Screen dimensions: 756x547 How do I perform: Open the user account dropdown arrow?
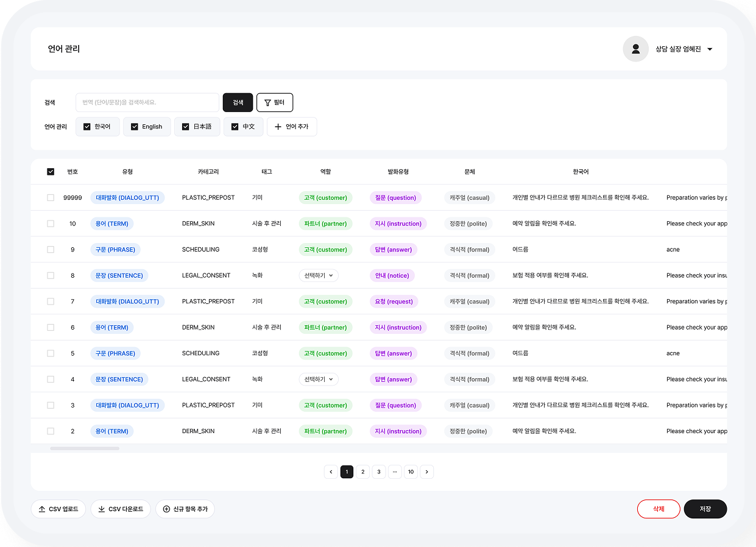coord(710,49)
